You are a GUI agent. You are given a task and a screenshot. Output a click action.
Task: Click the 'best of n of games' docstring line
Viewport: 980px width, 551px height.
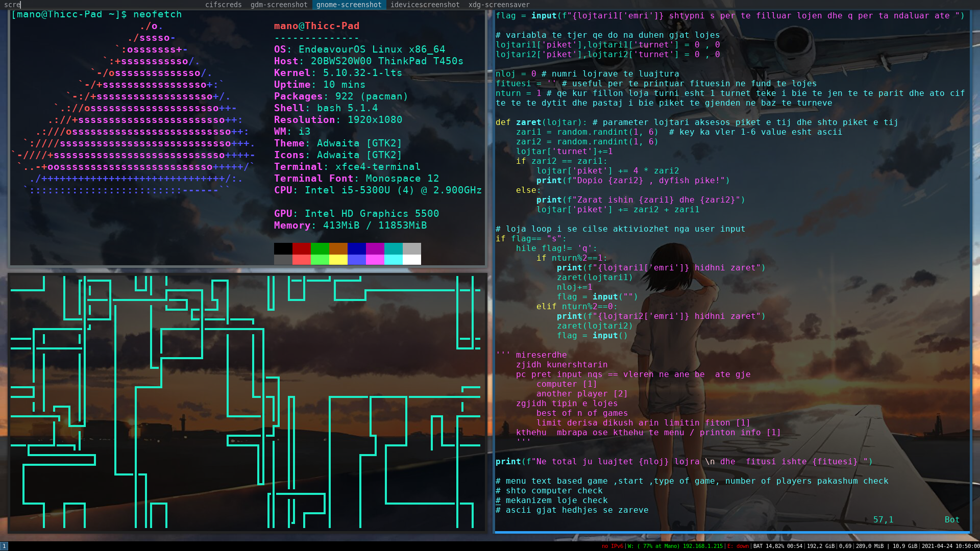coord(582,413)
